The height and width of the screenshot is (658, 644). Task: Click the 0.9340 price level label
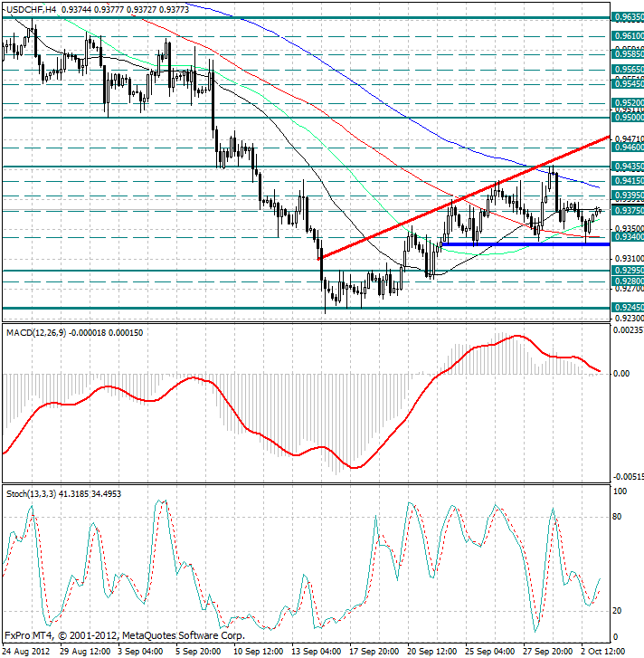[628, 237]
